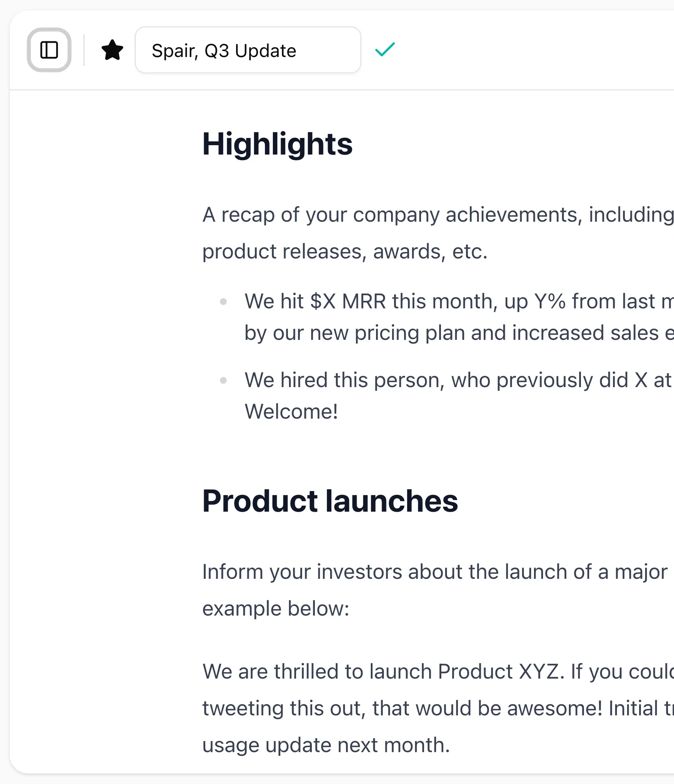Click the Product launches heading
Viewport: 674px width, 784px height.
[x=330, y=502]
